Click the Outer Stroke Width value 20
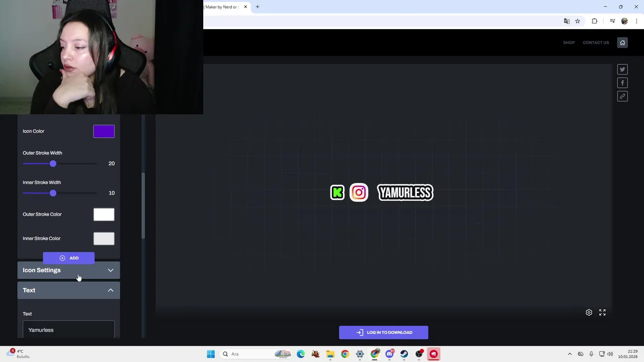 point(111,163)
